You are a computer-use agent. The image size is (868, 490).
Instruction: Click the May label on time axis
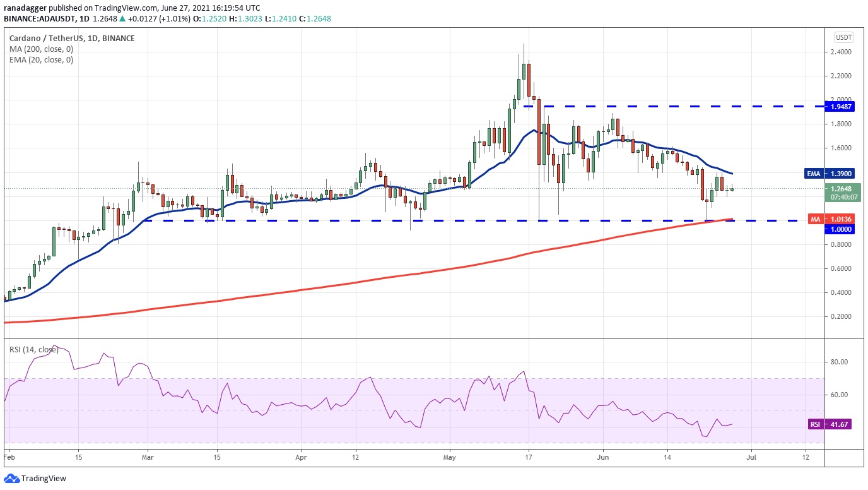tap(449, 455)
